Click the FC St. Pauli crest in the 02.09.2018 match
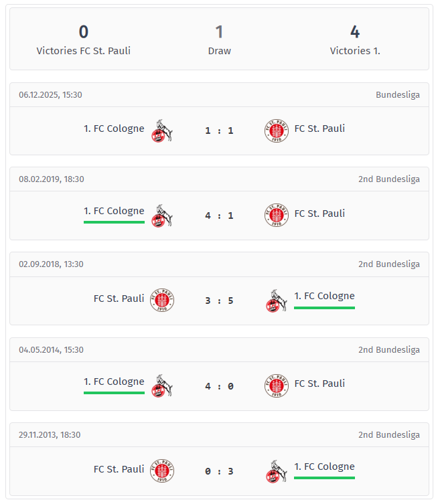Image resolution: width=438 pixels, height=504 pixels. click(x=161, y=301)
